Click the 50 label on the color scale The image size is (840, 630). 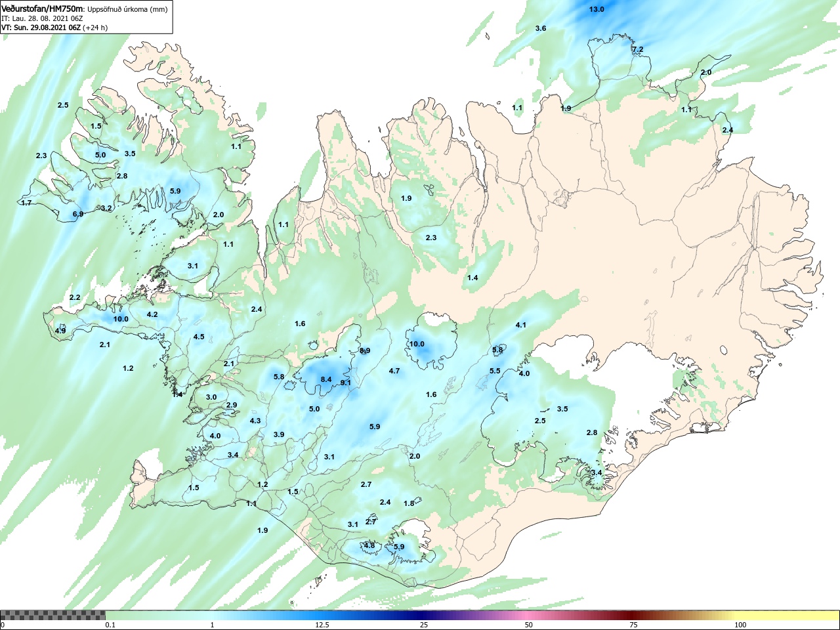[529, 625]
